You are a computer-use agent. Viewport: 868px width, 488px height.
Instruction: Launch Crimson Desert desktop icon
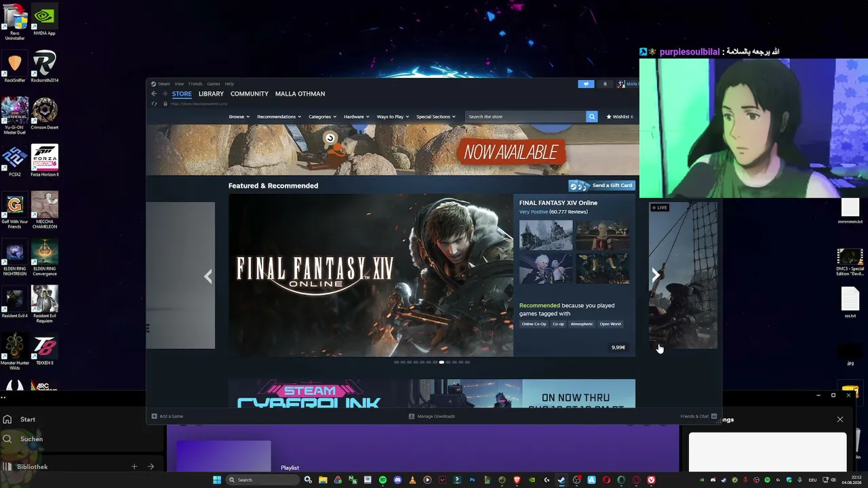[44, 114]
